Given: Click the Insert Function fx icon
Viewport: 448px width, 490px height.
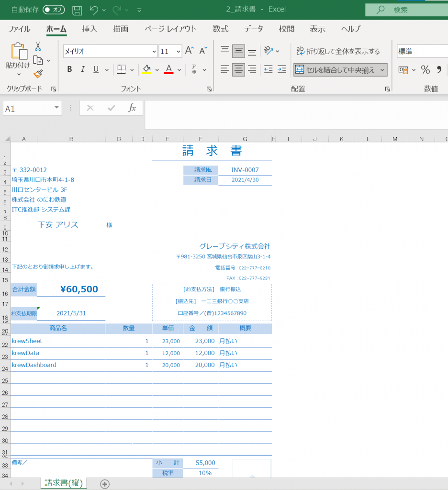Looking at the screenshot, I should tap(132, 108).
